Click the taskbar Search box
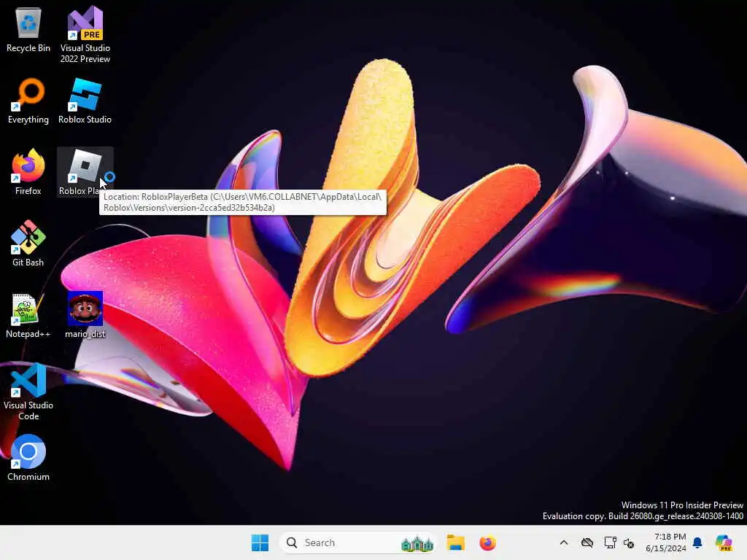 pos(357,542)
